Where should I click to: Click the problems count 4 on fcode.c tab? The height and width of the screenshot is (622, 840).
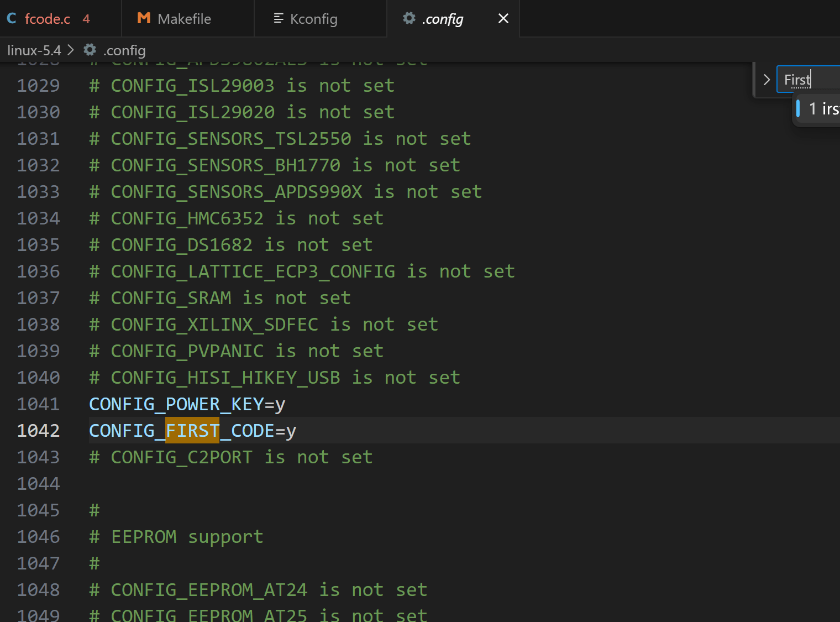pos(86,19)
